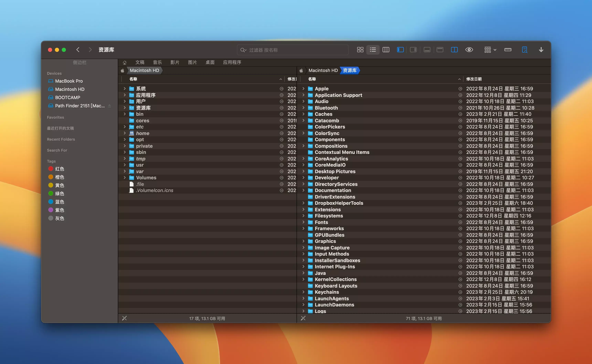This screenshot has height=364, width=592.
Task: Click the tools icon under left pane
Action: click(x=124, y=318)
